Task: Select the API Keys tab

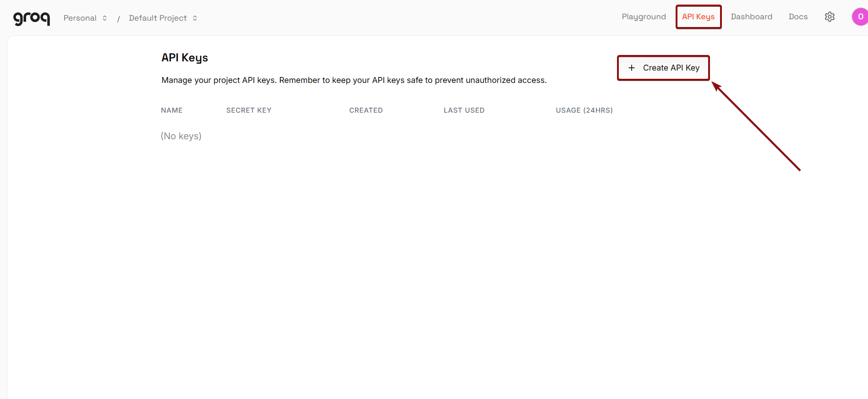Action: coord(698,16)
